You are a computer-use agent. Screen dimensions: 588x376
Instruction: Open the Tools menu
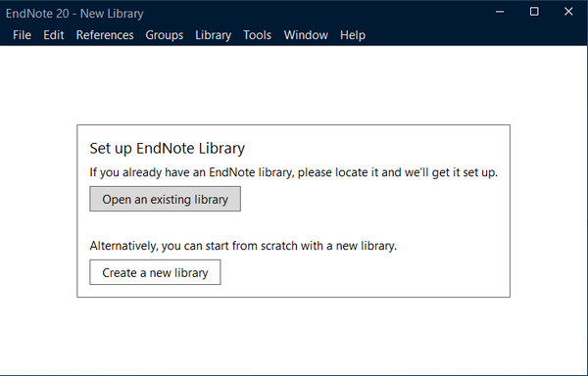pos(257,35)
